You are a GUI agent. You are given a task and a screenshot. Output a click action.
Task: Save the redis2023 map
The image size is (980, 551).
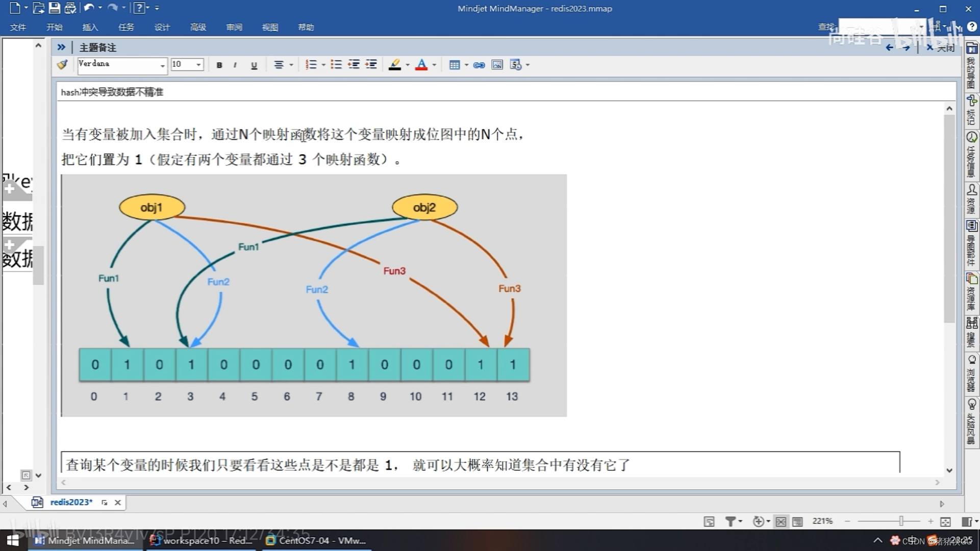[54, 8]
